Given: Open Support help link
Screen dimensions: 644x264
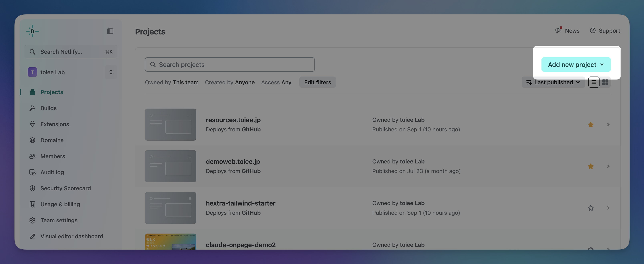Looking at the screenshot, I should 605,30.
